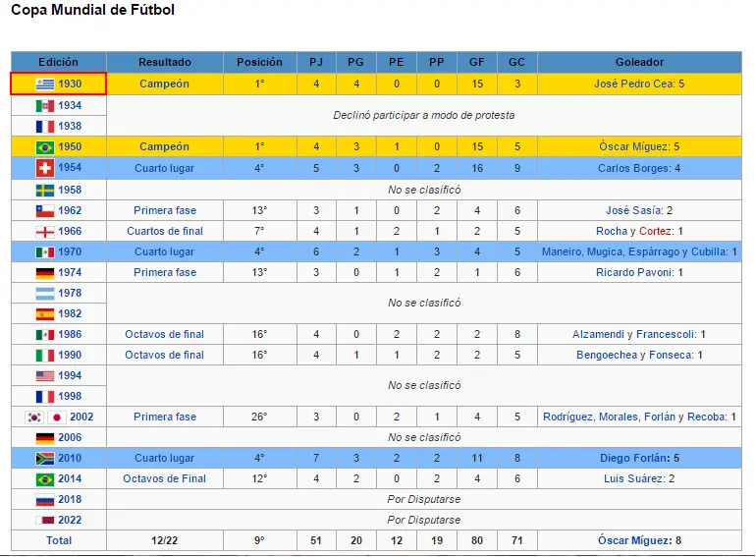Click the PP column header
This screenshot has height=557, width=756.
(x=436, y=62)
